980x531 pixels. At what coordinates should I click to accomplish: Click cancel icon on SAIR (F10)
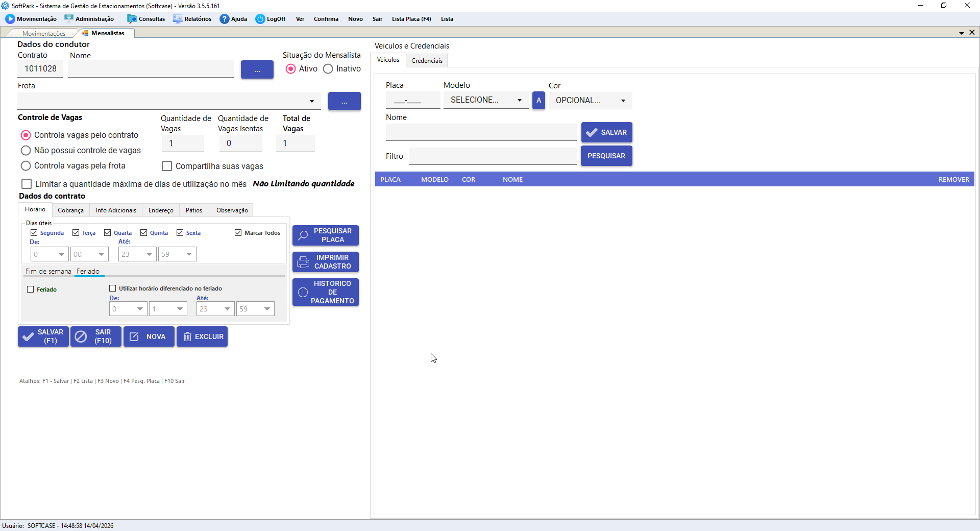(x=81, y=336)
